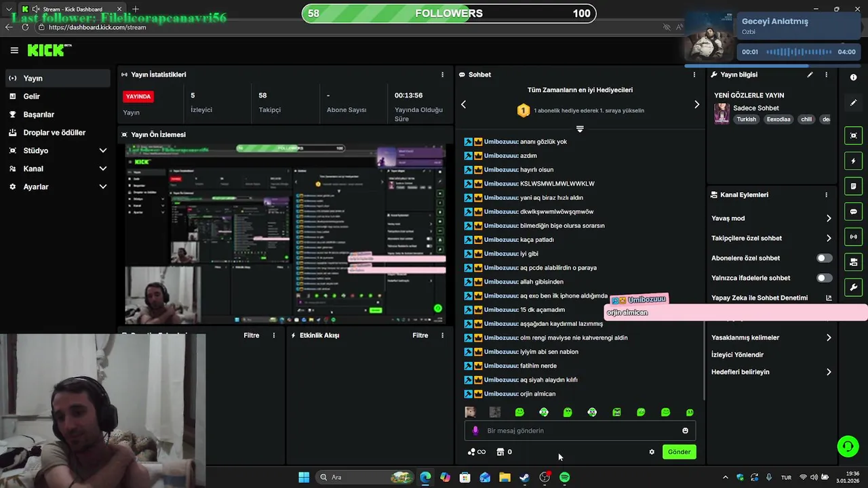Toggle Yalnızca ifadelerle sohbet switch

tap(825, 278)
